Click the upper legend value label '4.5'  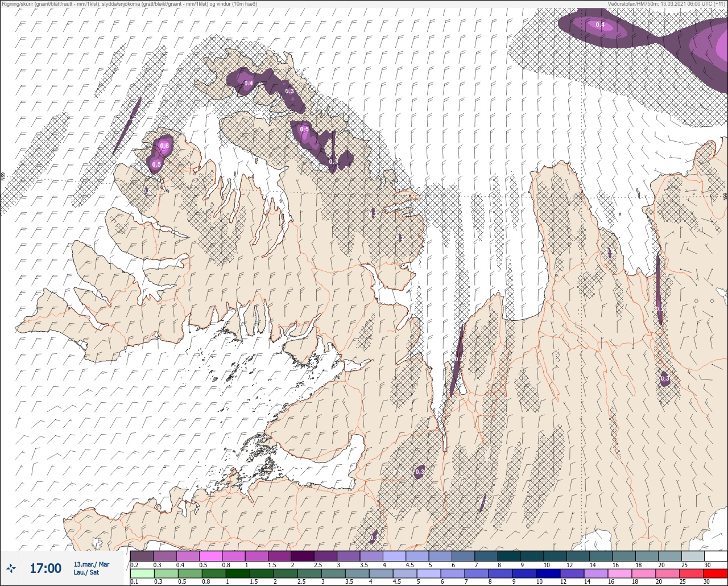tap(409, 564)
